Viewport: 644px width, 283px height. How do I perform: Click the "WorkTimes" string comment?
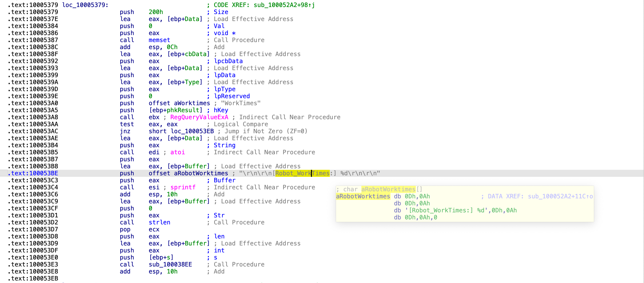click(241, 103)
